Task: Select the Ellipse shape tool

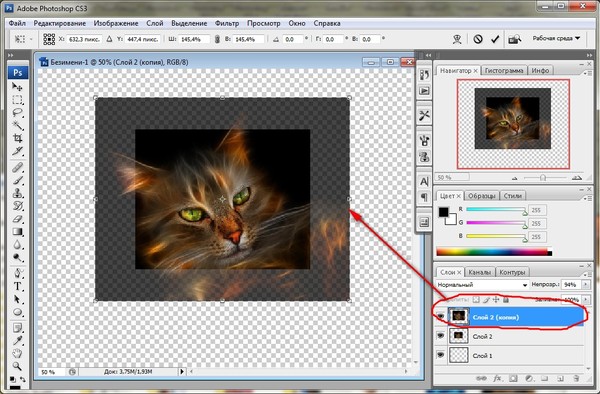Action: [17, 312]
